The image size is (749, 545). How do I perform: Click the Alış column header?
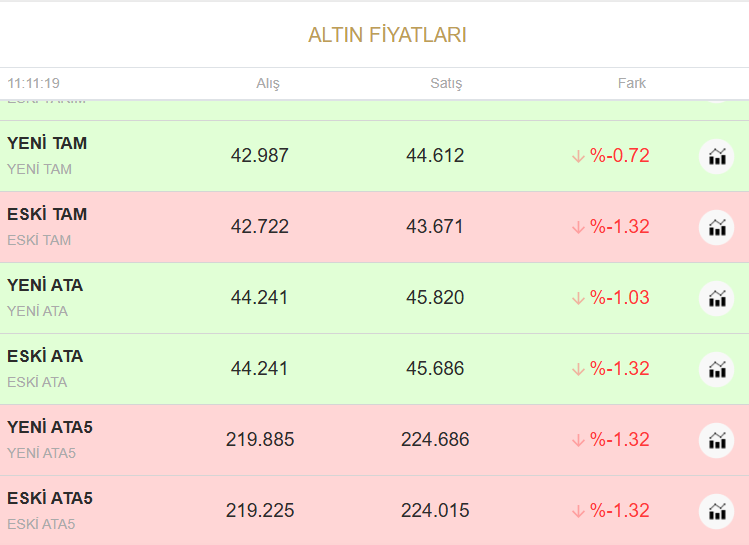268,84
